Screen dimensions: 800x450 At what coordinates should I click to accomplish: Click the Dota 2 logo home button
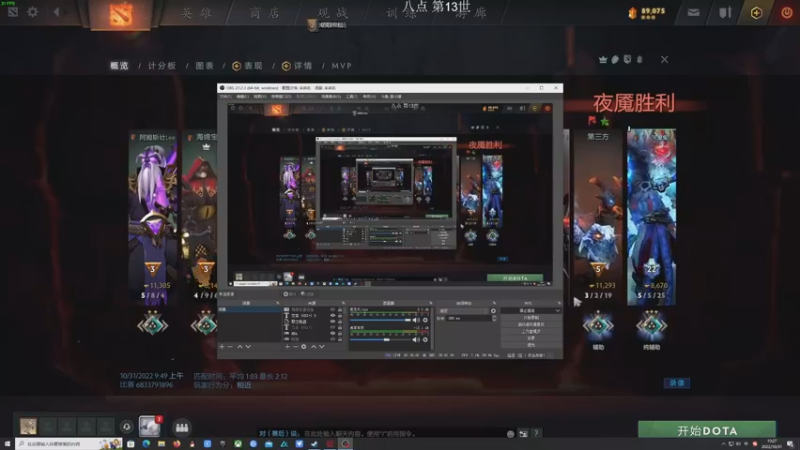(x=121, y=14)
